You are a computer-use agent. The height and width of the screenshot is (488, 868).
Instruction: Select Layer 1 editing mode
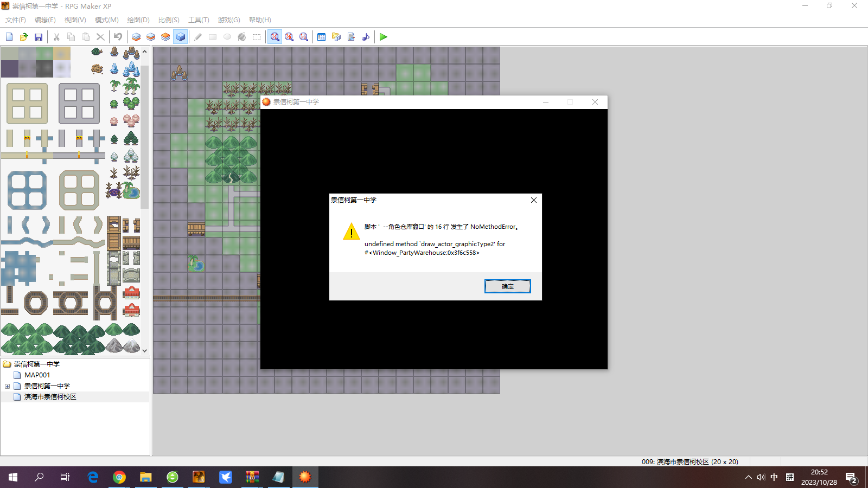(x=136, y=37)
